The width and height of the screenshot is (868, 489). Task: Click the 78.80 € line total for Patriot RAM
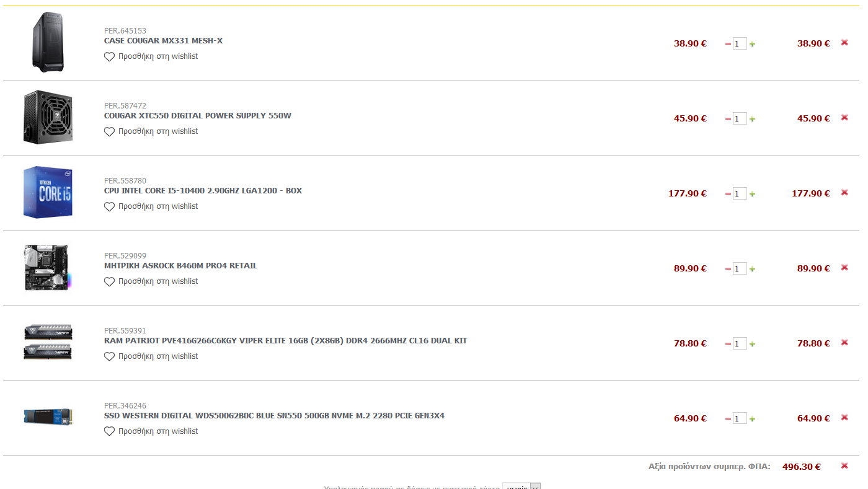click(813, 343)
